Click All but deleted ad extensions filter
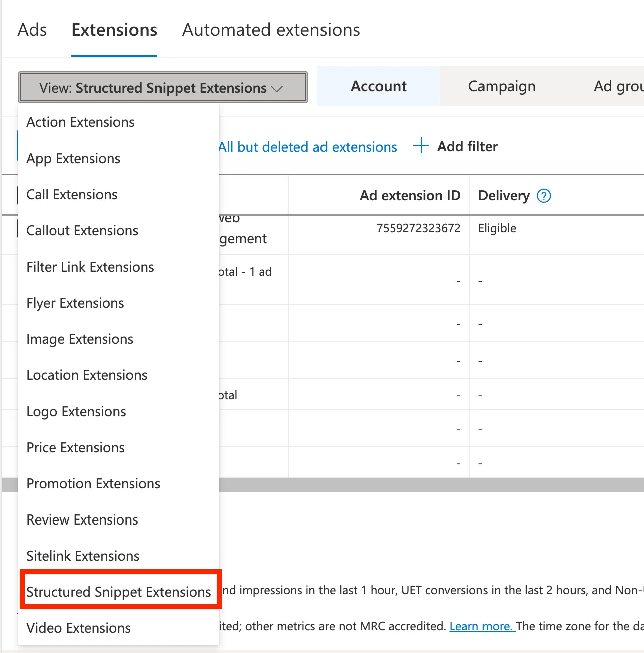This screenshot has width=644, height=653. (x=308, y=147)
